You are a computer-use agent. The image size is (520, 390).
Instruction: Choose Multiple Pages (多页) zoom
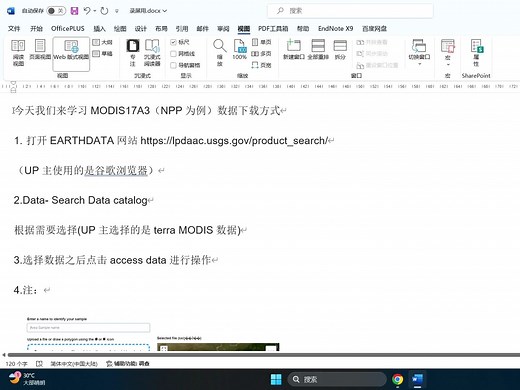click(261, 54)
